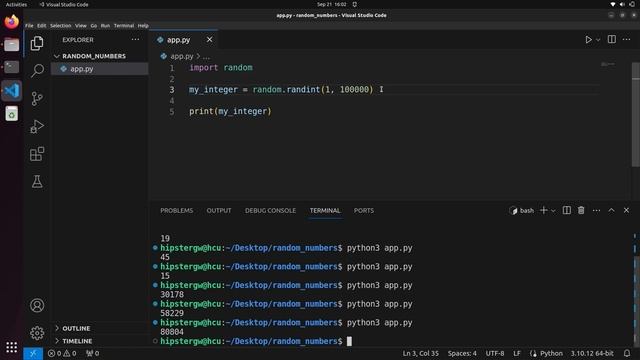
Task: Click the terminal vertical scrollbar
Action: coord(636,300)
